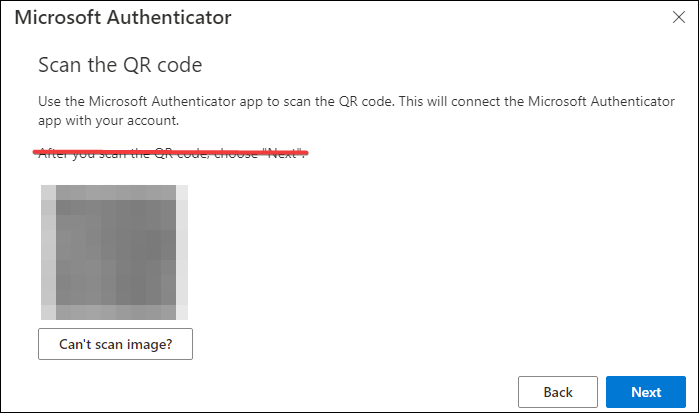Click the "Scan the QR code" heading
The height and width of the screenshot is (413, 699).
(120, 65)
